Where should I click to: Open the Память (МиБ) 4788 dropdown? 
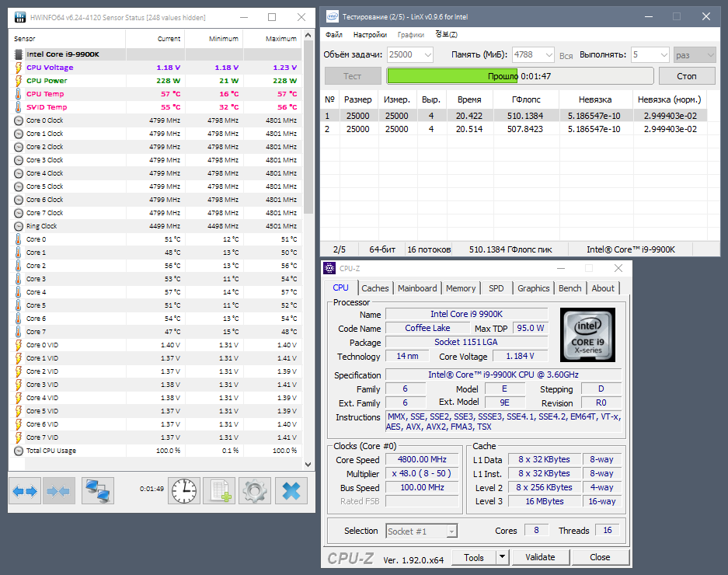point(533,55)
